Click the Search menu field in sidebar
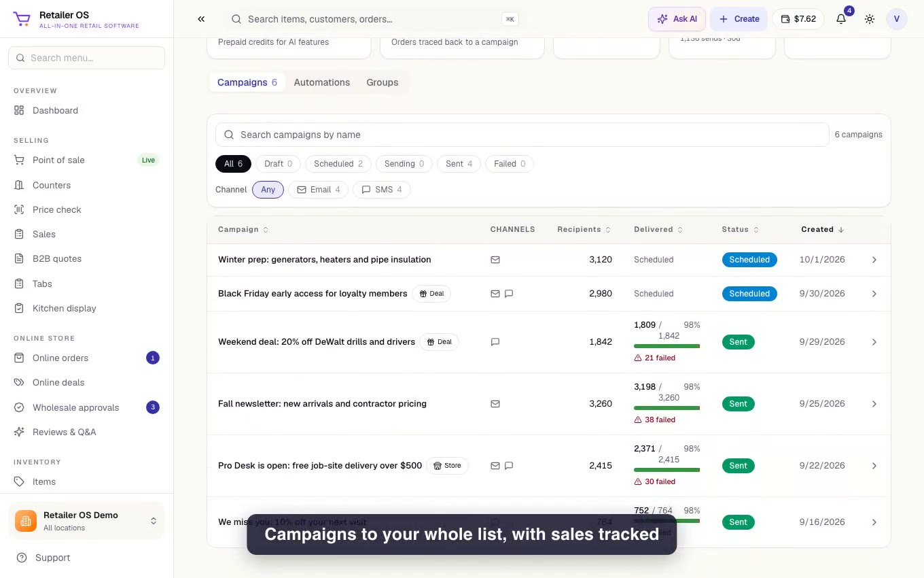 [86, 58]
